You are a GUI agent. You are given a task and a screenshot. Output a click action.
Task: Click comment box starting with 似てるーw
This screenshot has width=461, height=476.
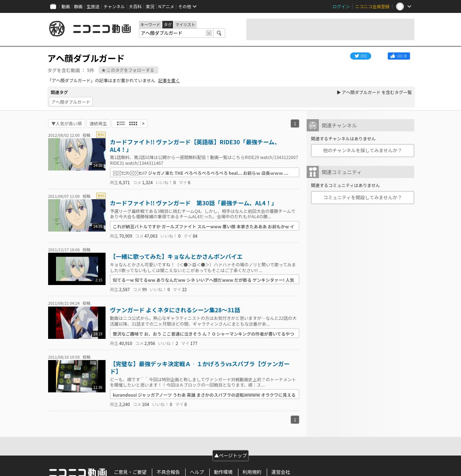(205, 280)
